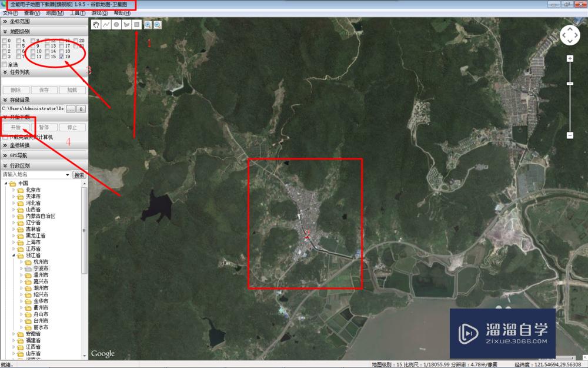The height and width of the screenshot is (368, 588).
Task: Click the 搜索 search button
Action: click(x=79, y=174)
